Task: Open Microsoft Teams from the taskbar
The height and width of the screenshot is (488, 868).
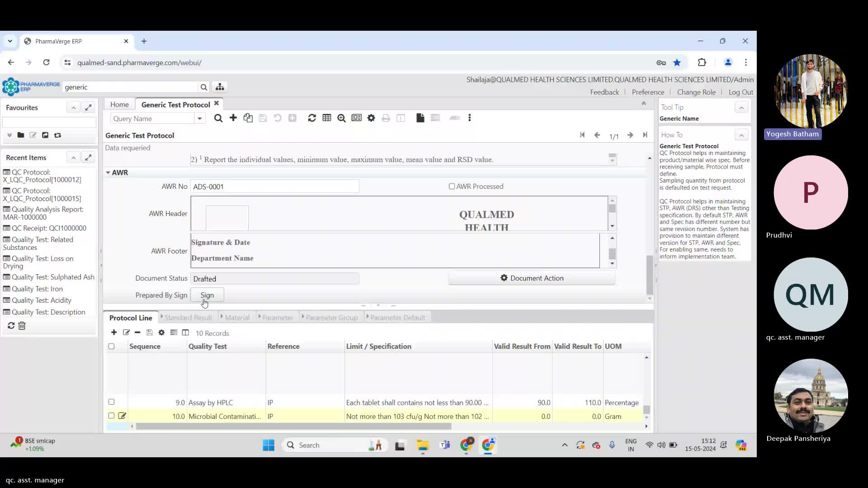Action: 445,445
